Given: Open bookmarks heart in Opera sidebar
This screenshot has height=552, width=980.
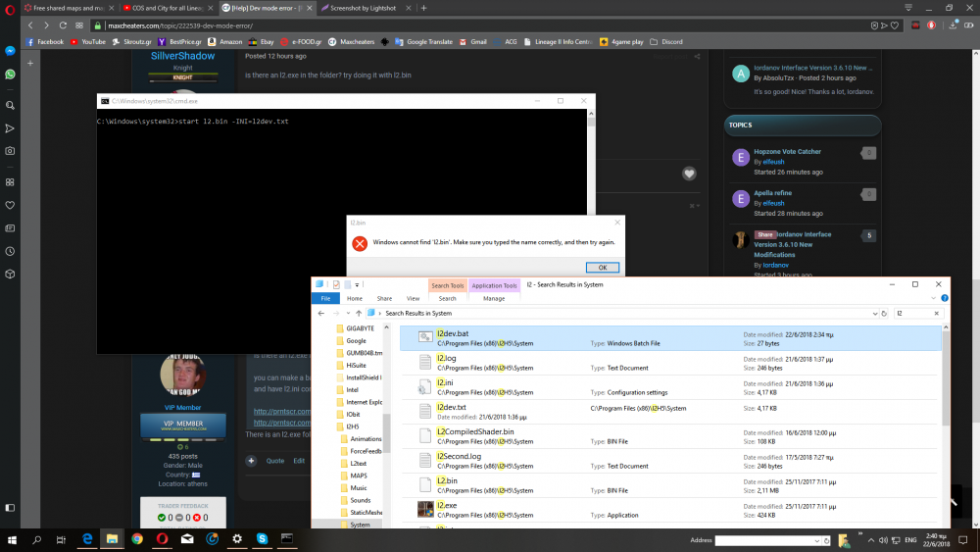Looking at the screenshot, I should pyautogui.click(x=10, y=205).
